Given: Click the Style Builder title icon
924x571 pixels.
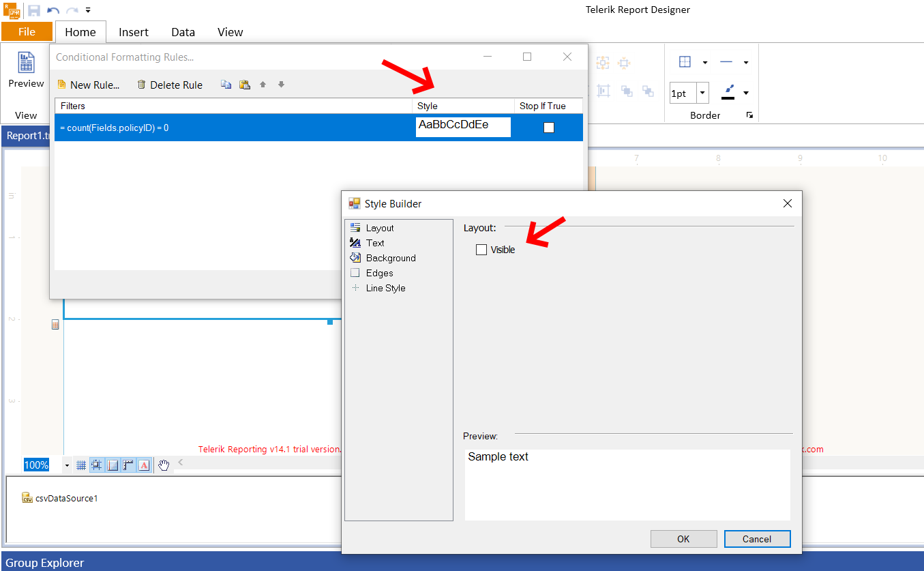Looking at the screenshot, I should pyautogui.click(x=355, y=203).
